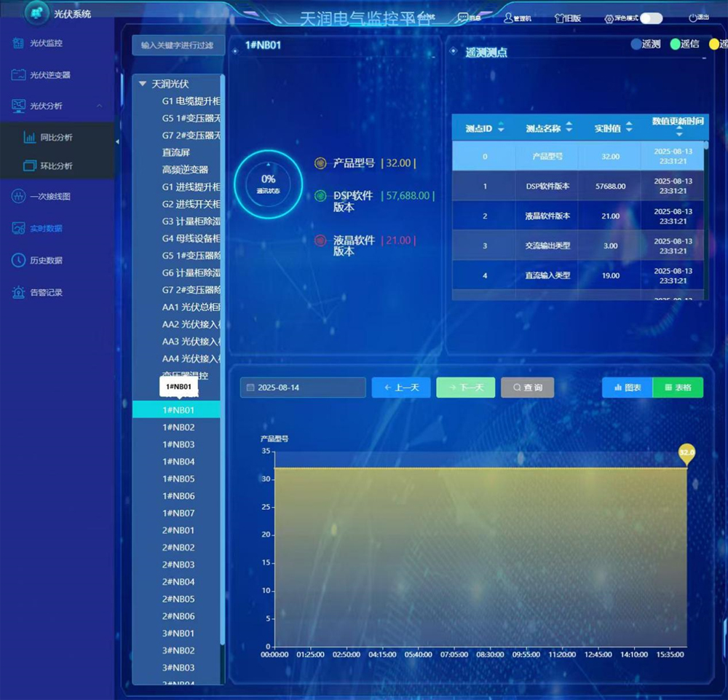728x700 pixels.
Task: Click the 下一天 next day button
Action: tap(465, 388)
